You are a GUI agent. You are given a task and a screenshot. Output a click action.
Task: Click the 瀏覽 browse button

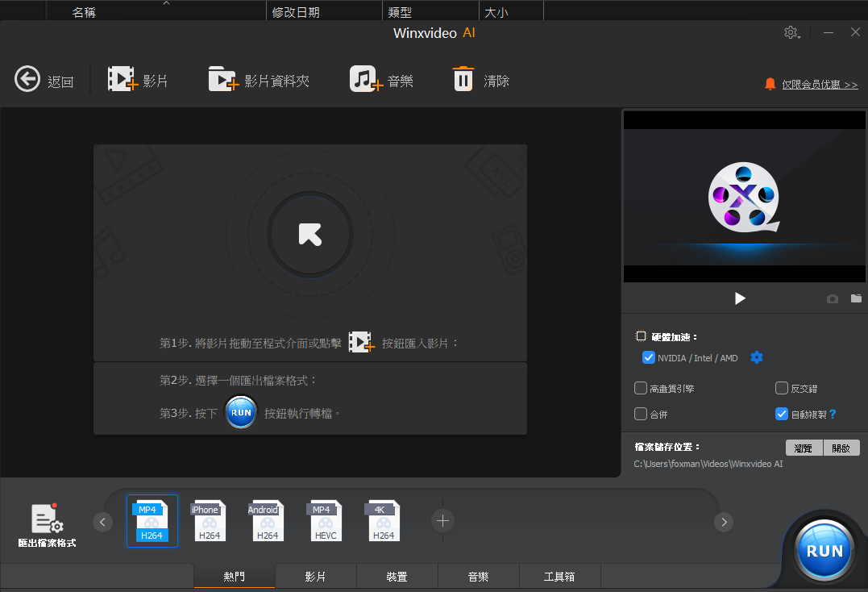pos(804,448)
